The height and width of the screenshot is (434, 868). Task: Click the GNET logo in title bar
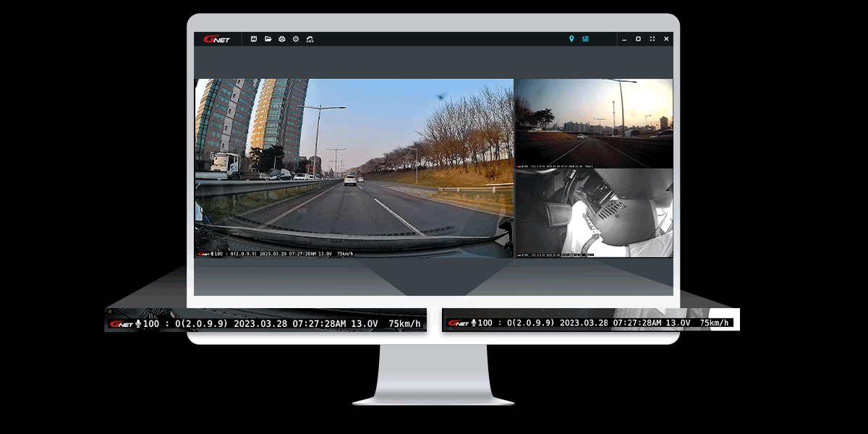(x=216, y=39)
